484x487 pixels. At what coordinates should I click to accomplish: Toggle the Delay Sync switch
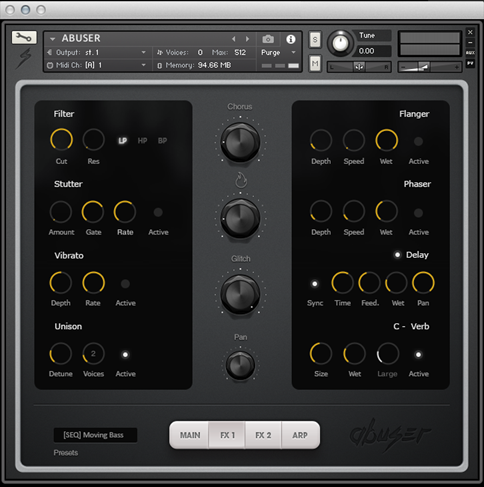314,284
